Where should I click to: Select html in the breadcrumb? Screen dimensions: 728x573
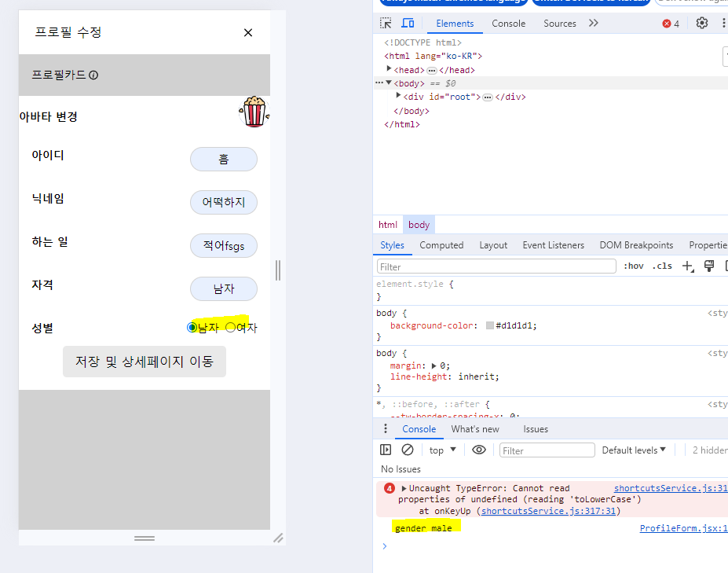388,225
